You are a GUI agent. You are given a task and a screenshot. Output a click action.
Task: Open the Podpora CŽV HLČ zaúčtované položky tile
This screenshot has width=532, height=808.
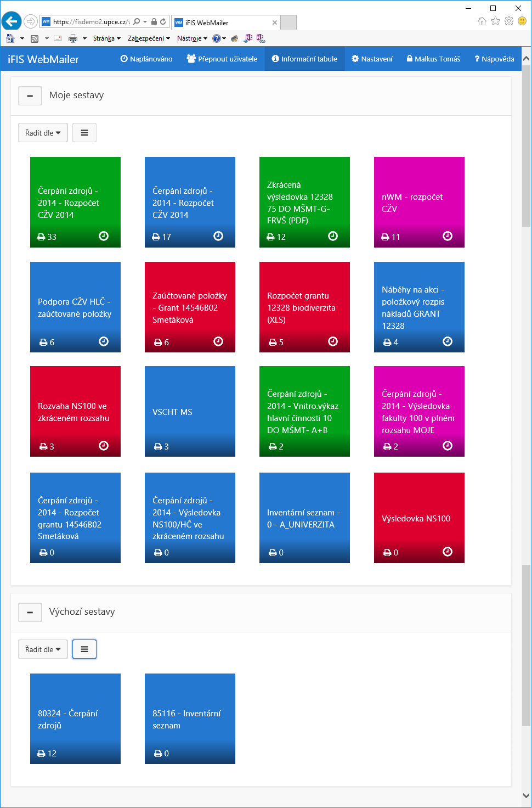[x=75, y=307]
